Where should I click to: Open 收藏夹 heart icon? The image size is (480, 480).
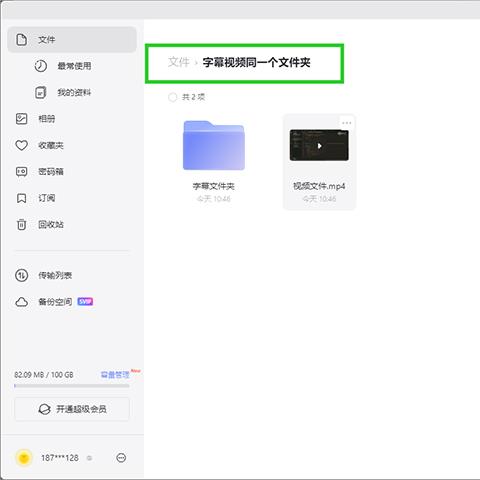[x=22, y=145]
